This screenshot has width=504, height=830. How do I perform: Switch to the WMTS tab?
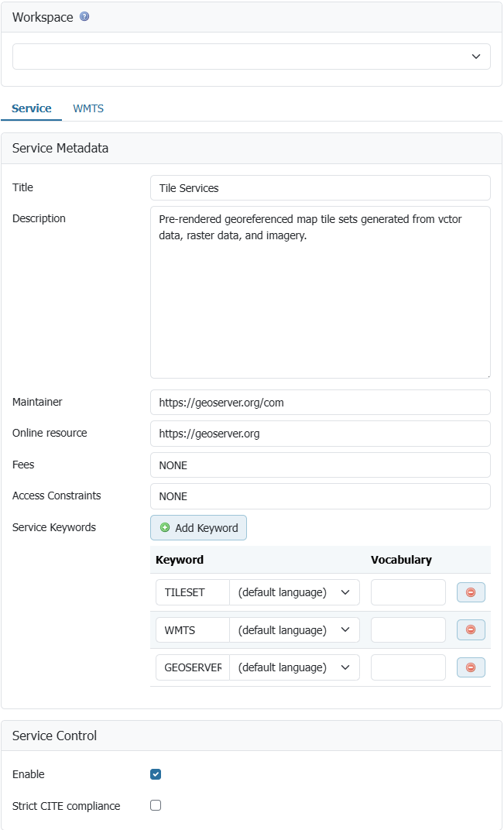(88, 109)
